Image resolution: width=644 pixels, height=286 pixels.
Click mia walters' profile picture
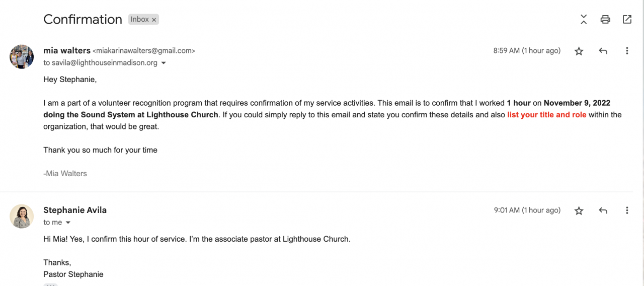(x=22, y=56)
